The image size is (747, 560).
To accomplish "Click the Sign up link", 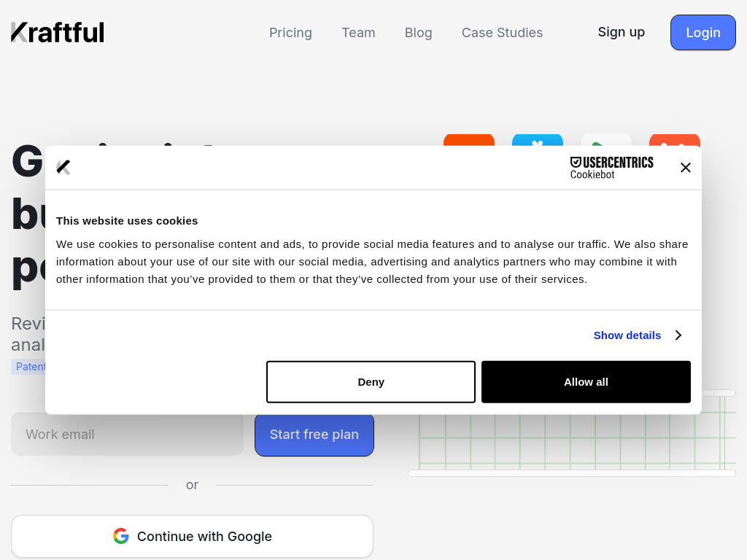I will coord(621,32).
